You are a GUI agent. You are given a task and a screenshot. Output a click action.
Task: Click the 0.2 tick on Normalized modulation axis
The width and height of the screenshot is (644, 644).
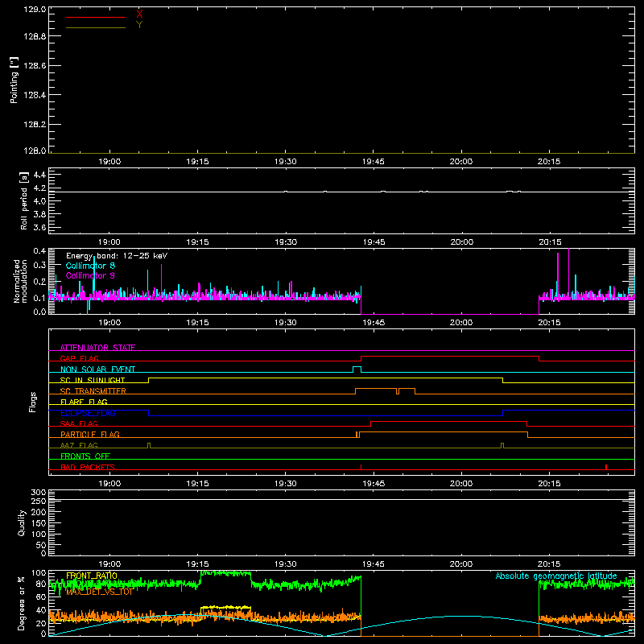pyautogui.click(x=39, y=282)
